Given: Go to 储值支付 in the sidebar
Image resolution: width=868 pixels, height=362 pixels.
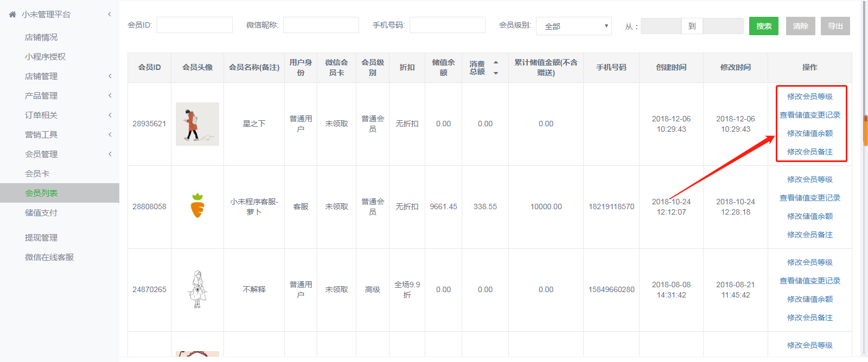Looking at the screenshot, I should [41, 213].
